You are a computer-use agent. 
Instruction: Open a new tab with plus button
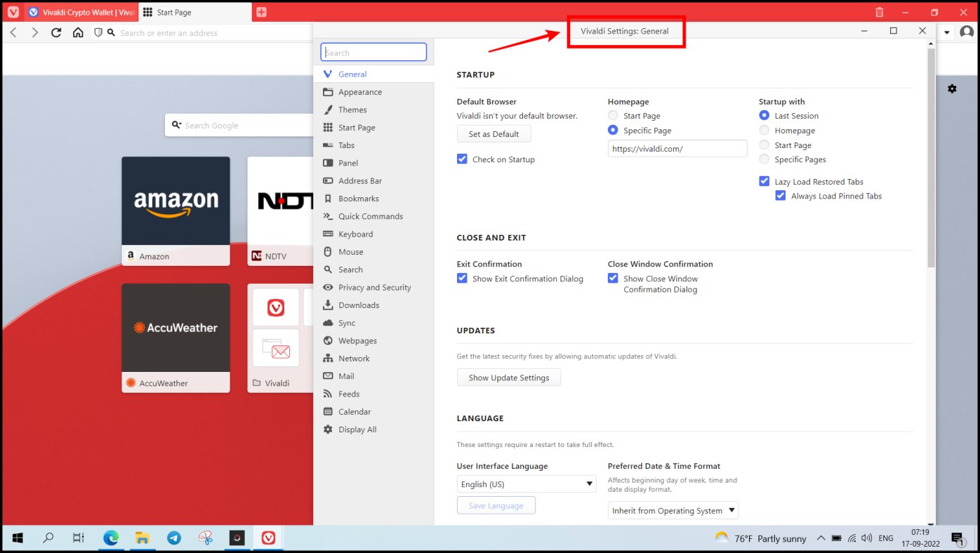[x=261, y=12]
